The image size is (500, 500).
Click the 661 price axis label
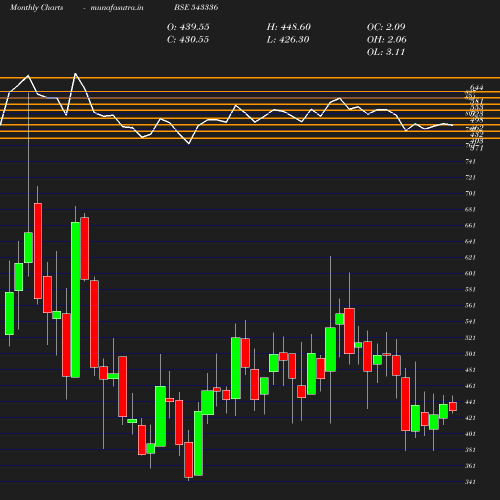pyautogui.click(x=470, y=226)
